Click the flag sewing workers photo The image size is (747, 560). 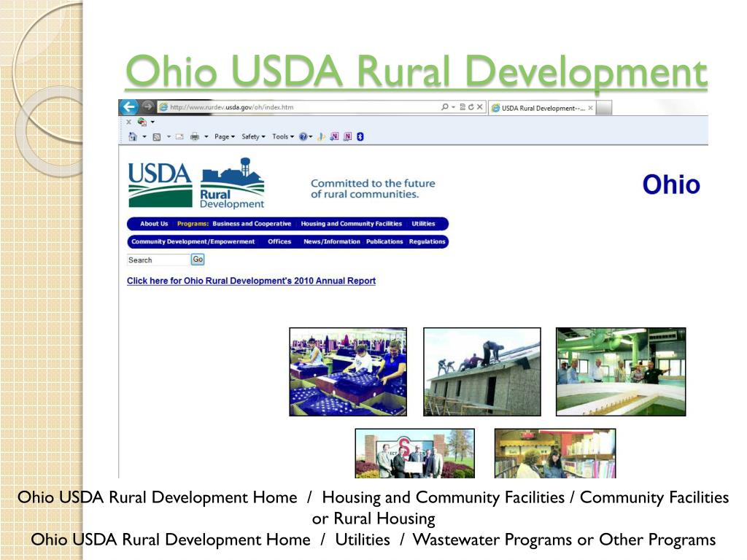pyautogui.click(x=348, y=372)
